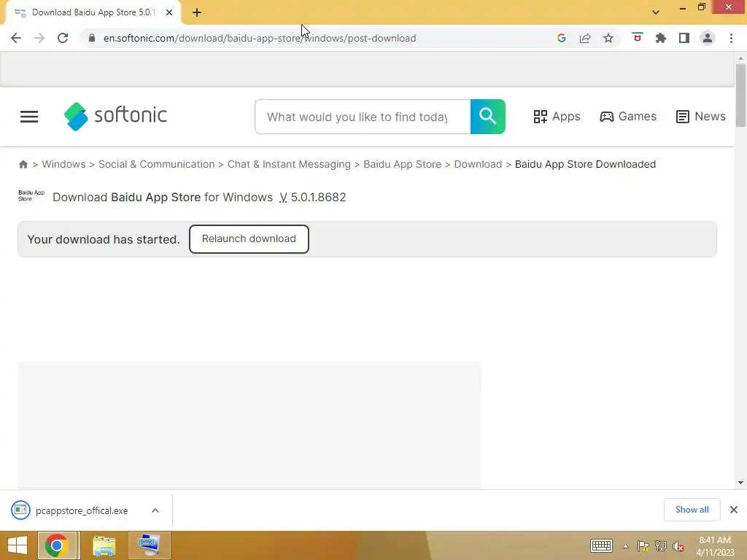
Task: Open the tab search chevron
Action: (656, 12)
